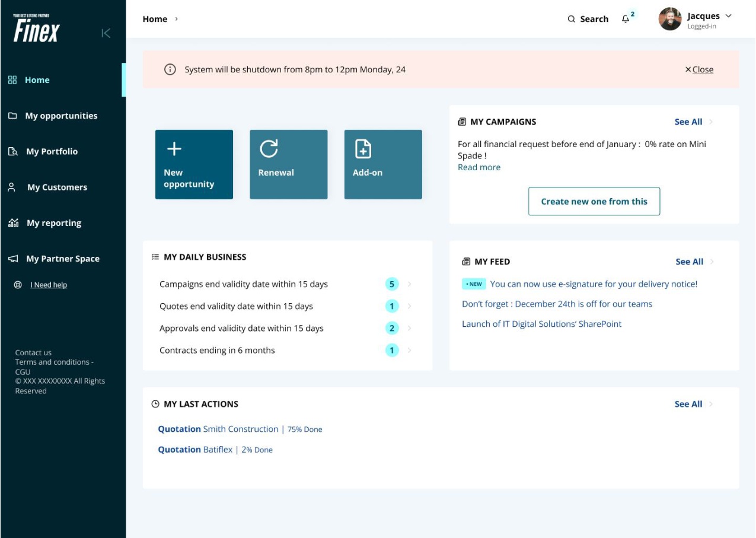
Task: Click the chevron next to My Feed See All
Action: click(x=712, y=262)
